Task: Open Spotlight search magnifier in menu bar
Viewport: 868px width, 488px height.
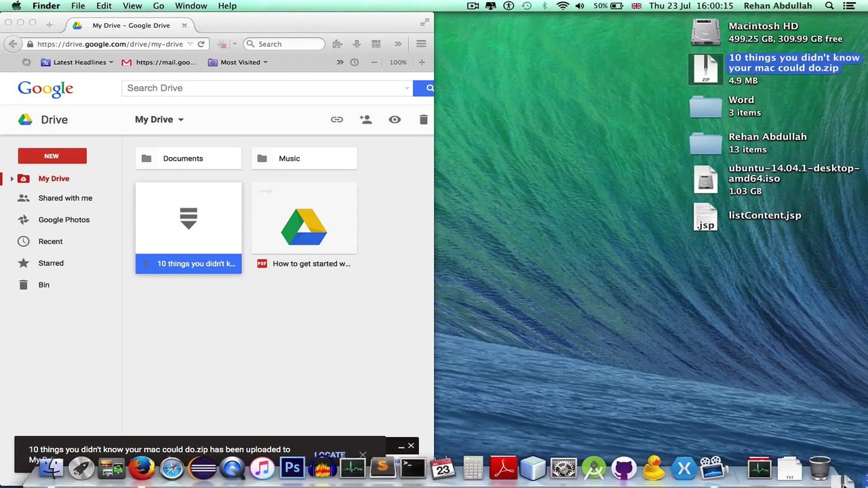Action: click(x=829, y=5)
